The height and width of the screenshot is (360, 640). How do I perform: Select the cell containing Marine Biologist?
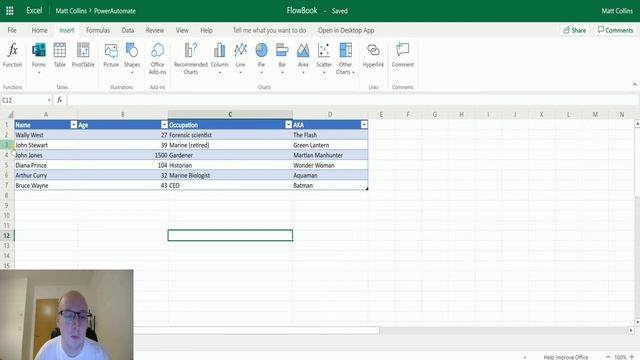pos(230,175)
